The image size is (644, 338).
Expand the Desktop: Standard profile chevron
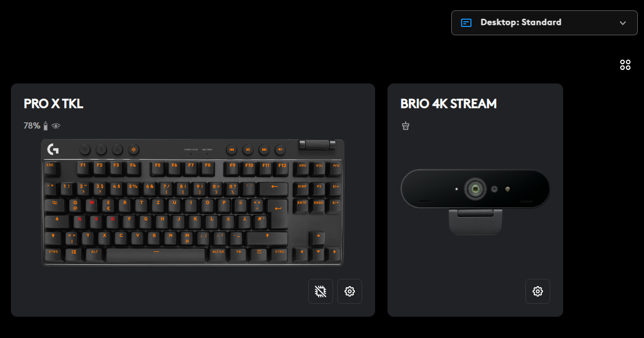click(x=623, y=23)
